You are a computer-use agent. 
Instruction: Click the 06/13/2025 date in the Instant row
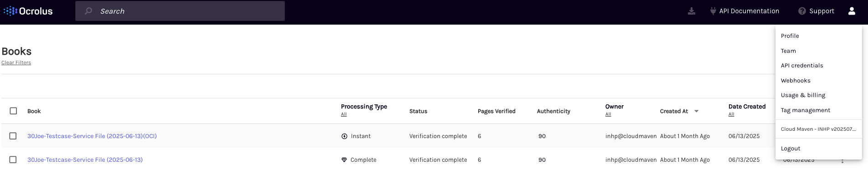744,136
